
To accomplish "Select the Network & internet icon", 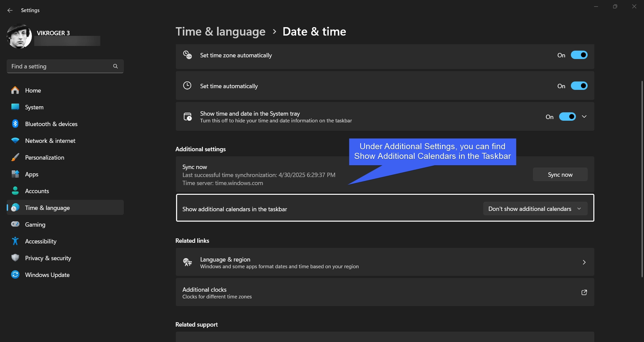I will click(15, 140).
